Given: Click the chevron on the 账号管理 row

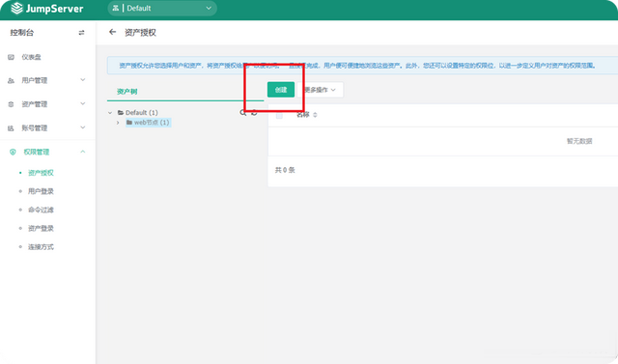Looking at the screenshot, I should tap(83, 127).
